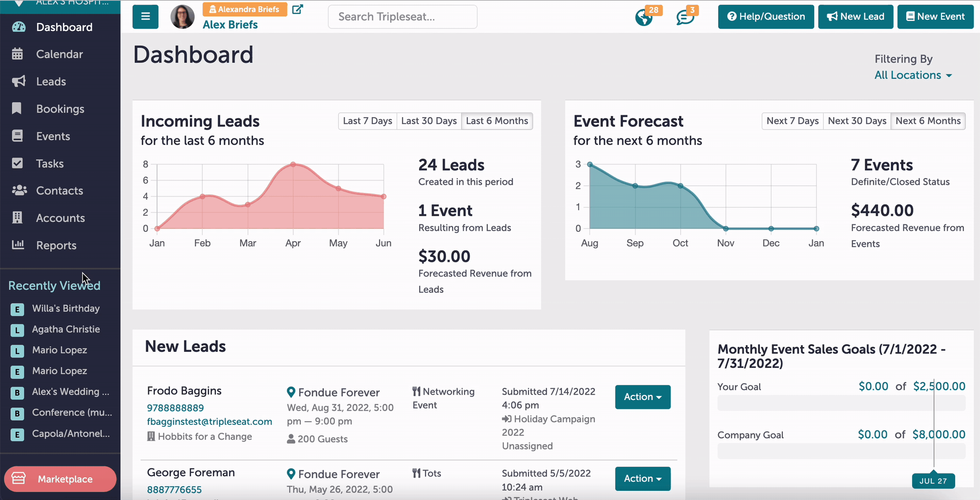Viewport: 980px width, 500px height.
Task: Show event forecast for Next 7 Days
Action: (792, 121)
